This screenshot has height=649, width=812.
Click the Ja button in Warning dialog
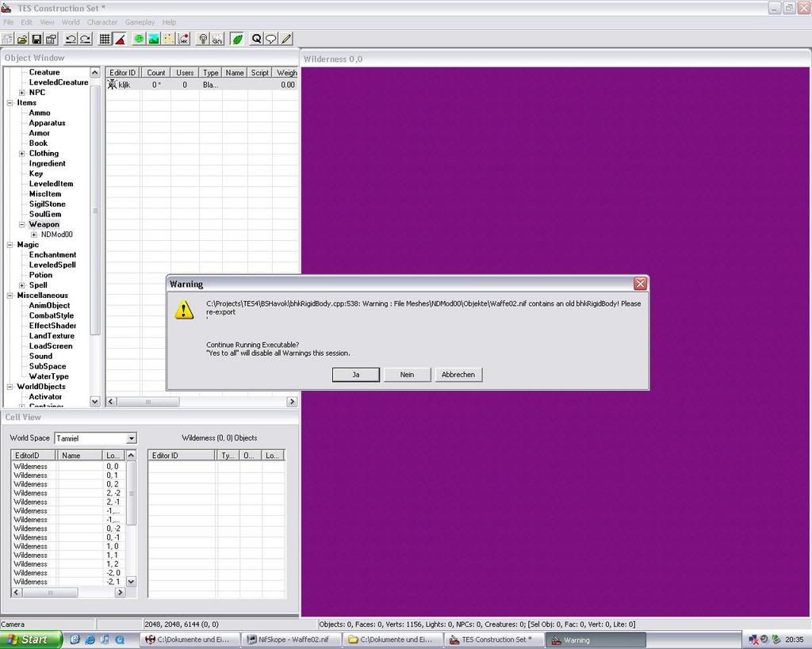pyautogui.click(x=355, y=375)
